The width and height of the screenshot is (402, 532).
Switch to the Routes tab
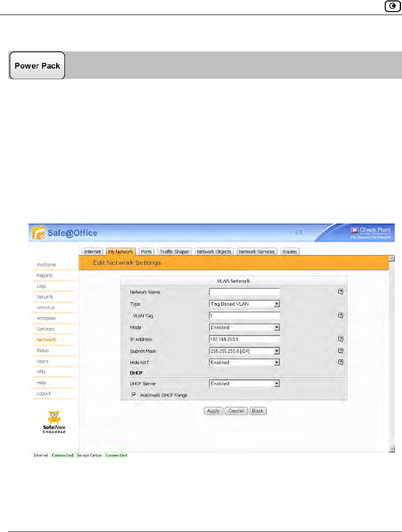pyautogui.click(x=289, y=252)
